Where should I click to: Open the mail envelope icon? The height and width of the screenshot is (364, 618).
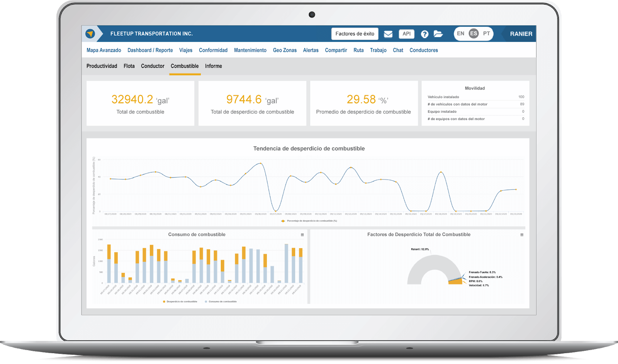tap(388, 34)
